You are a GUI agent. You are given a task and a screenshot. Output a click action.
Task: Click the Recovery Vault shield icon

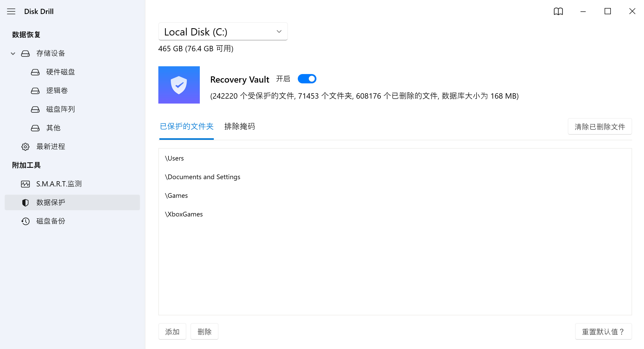(179, 85)
